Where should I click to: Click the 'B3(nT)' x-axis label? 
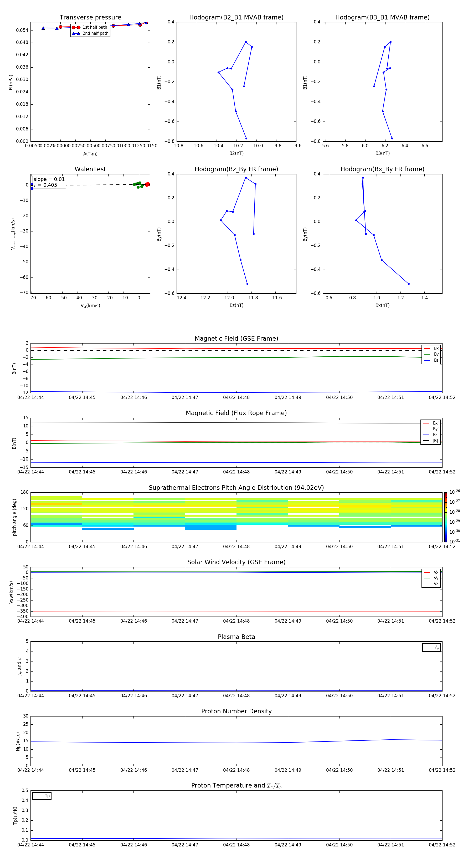[382, 153]
